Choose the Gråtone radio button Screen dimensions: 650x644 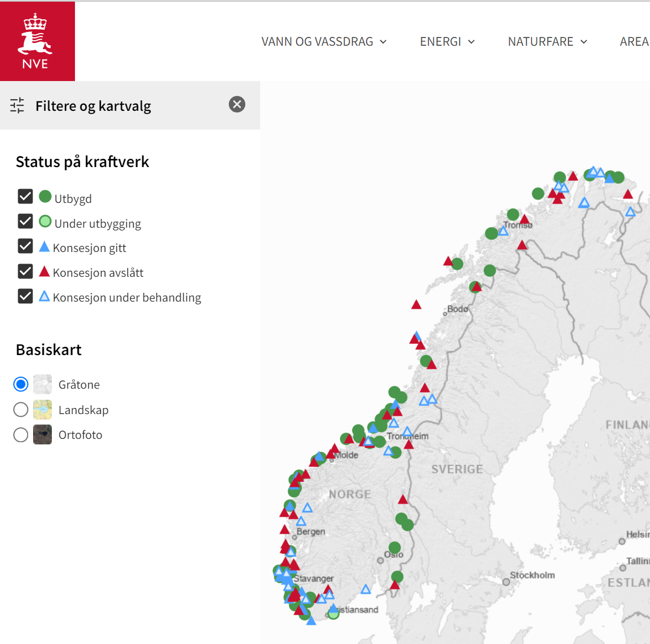21,384
